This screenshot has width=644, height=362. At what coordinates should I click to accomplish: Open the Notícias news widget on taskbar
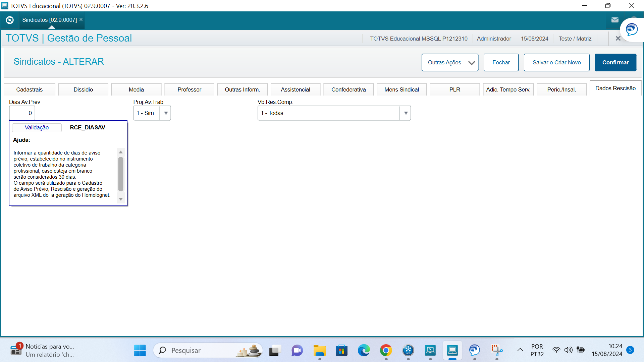coord(42,351)
